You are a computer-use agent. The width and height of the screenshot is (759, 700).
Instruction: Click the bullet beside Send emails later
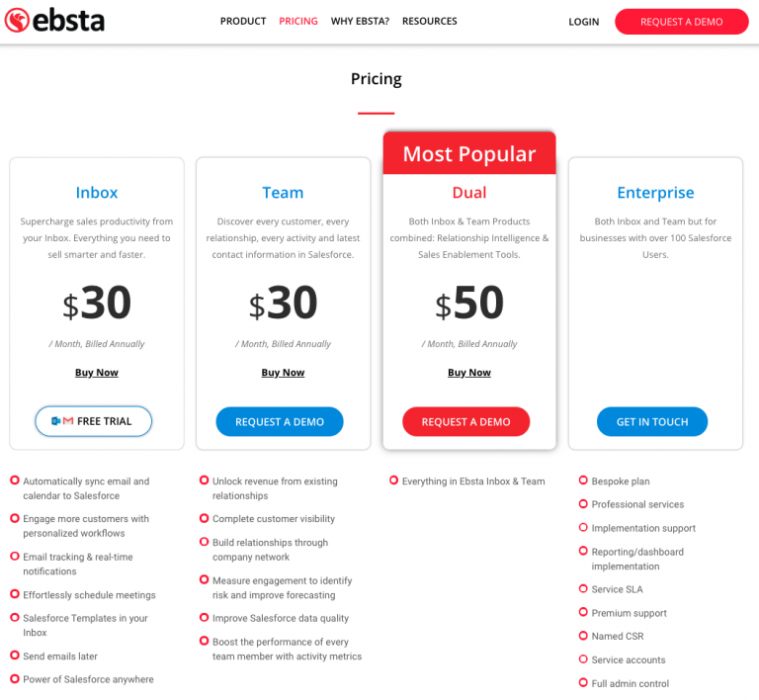click(x=14, y=656)
